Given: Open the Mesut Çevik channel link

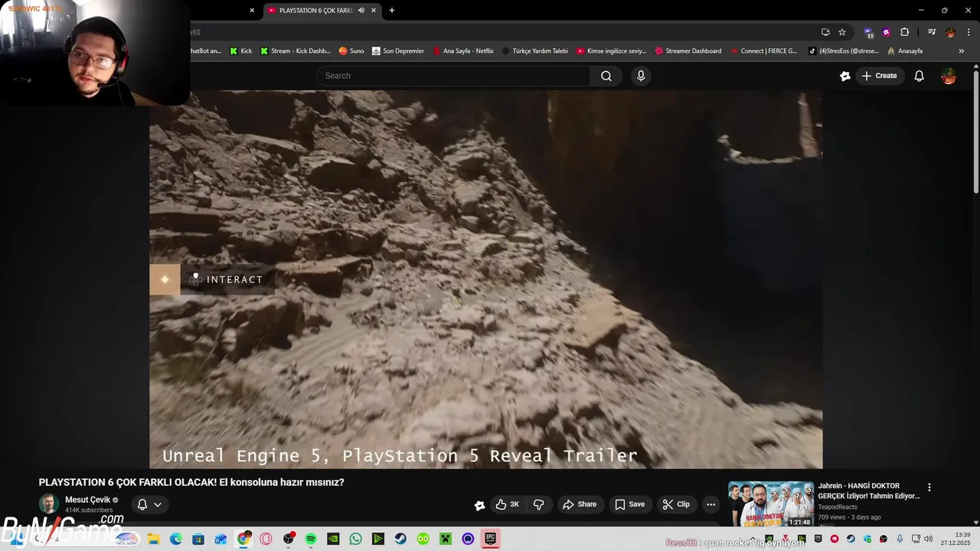Looking at the screenshot, I should pos(88,500).
